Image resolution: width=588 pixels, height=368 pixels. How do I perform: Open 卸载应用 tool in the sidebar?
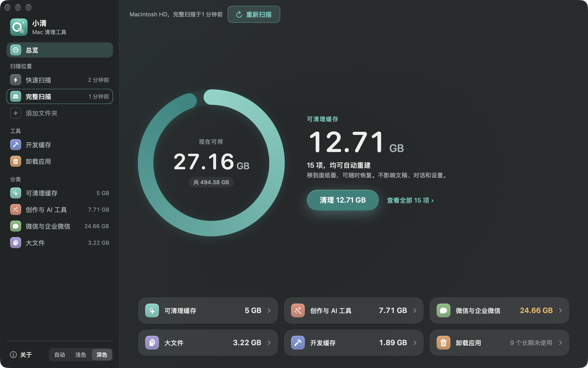60,161
